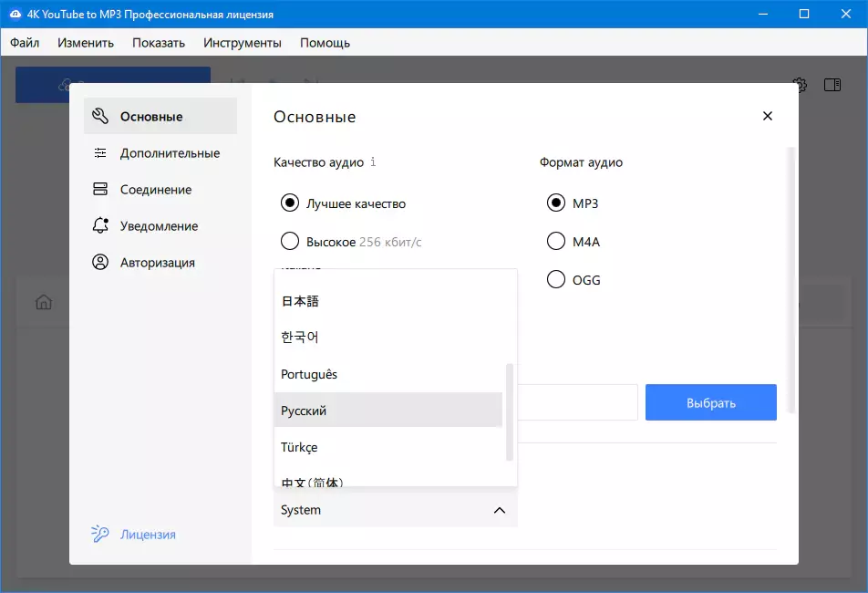Click the language list scrollbar thumb

(510, 411)
